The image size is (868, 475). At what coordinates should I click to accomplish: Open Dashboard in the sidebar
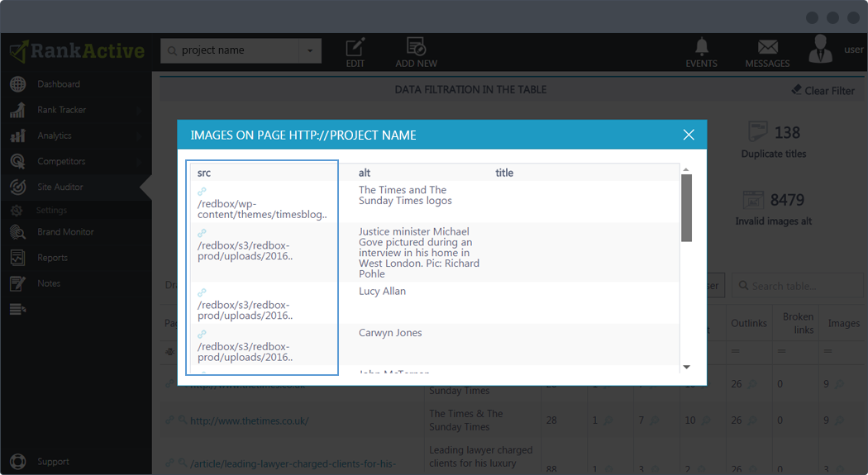(x=59, y=84)
